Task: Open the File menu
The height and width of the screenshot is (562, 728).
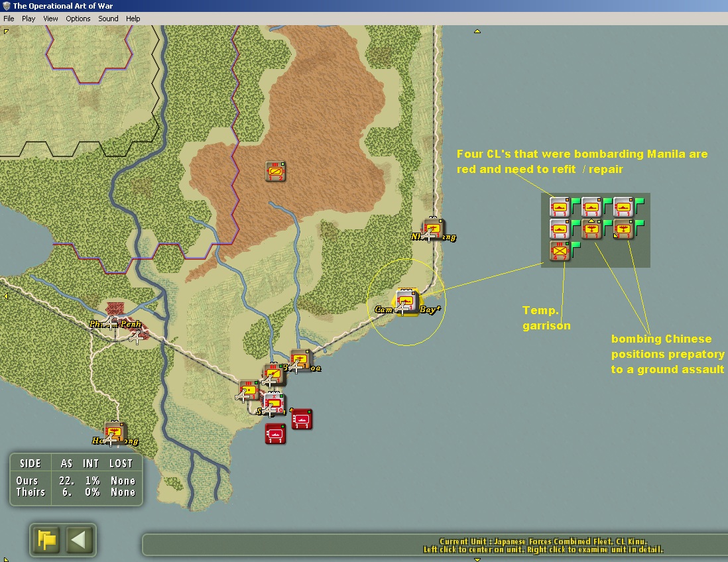Action: coord(9,19)
